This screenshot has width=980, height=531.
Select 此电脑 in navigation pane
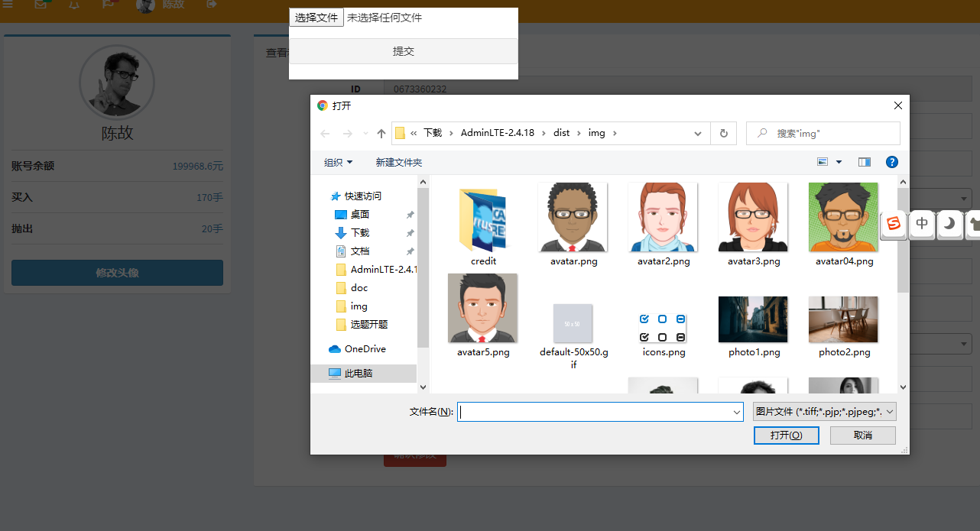pos(364,374)
